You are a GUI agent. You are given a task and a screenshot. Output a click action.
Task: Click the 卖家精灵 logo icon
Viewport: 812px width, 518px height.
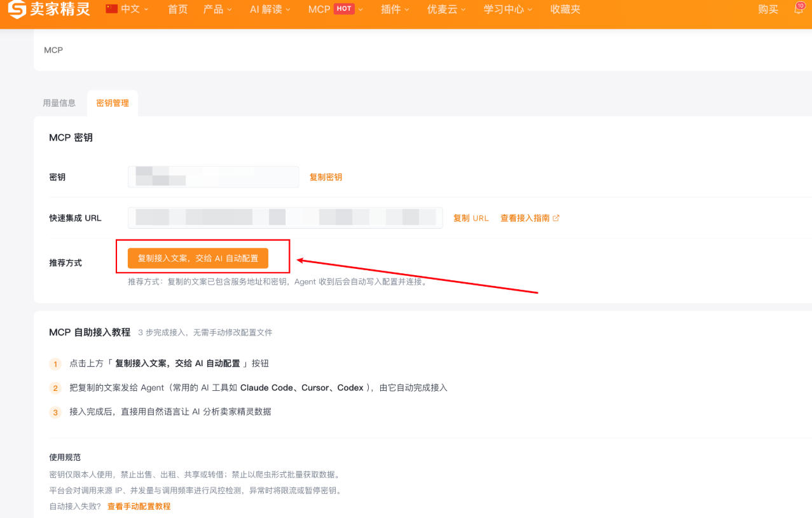click(x=17, y=10)
